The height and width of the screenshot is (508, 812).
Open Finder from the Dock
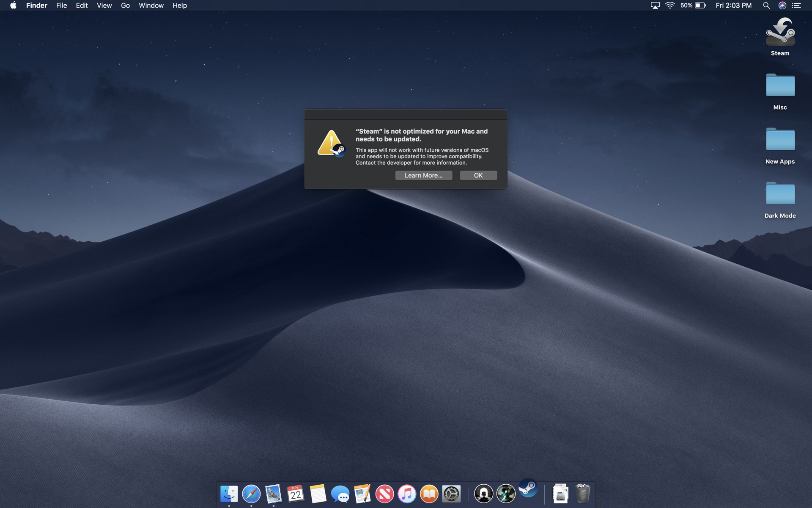click(229, 494)
